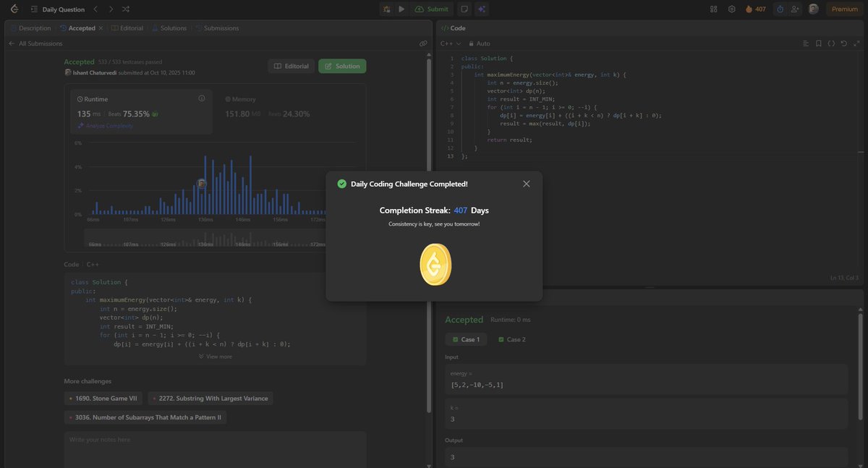
Task: Select test Case 1
Action: tap(467, 339)
